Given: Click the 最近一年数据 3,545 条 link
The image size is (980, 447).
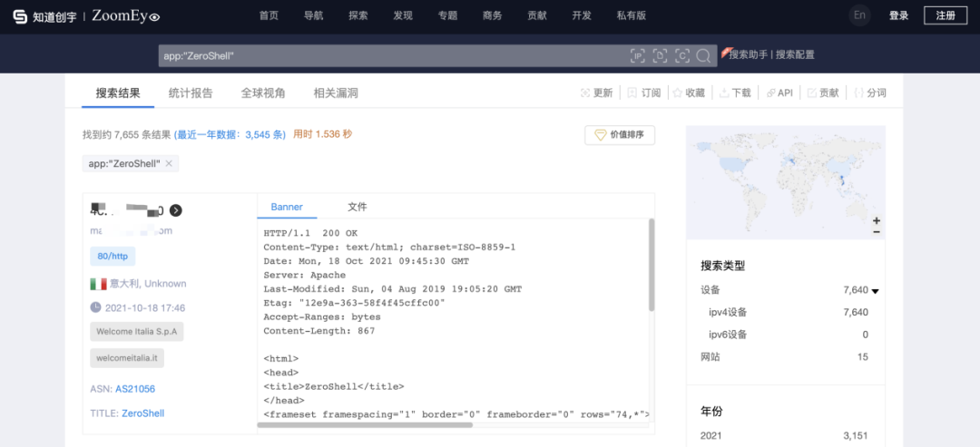Looking at the screenshot, I should tap(230, 134).
